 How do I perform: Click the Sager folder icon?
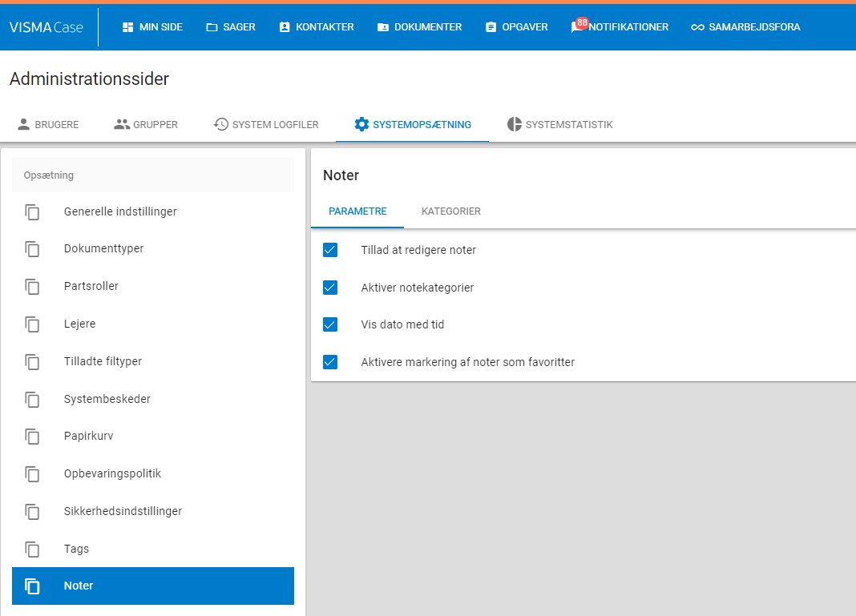point(212,27)
